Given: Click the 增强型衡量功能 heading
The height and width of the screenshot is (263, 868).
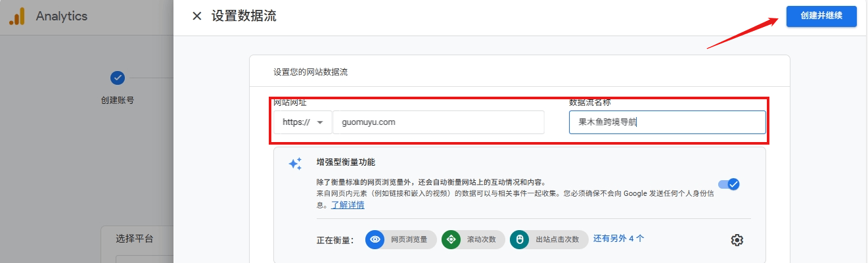Looking at the screenshot, I should pyautogui.click(x=346, y=162).
